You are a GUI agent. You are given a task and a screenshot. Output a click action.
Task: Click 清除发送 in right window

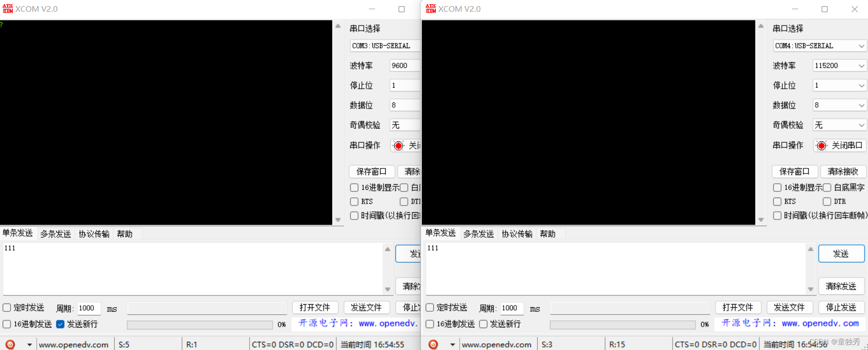pyautogui.click(x=841, y=286)
